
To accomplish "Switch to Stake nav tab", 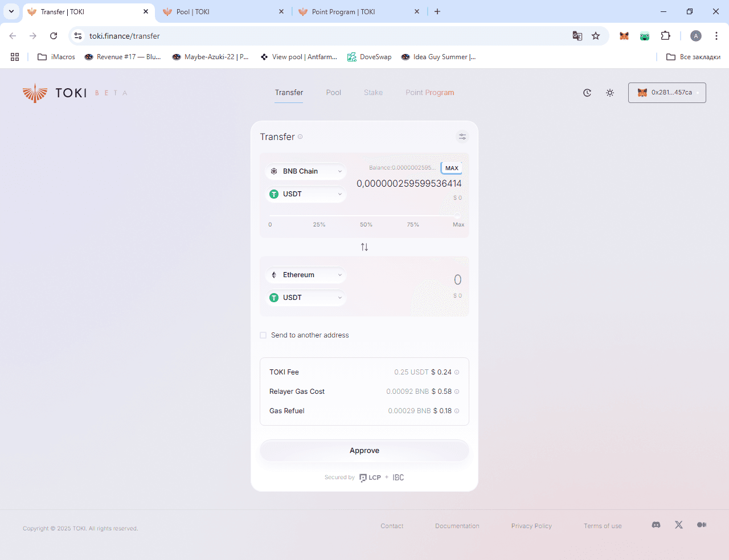I will click(373, 93).
